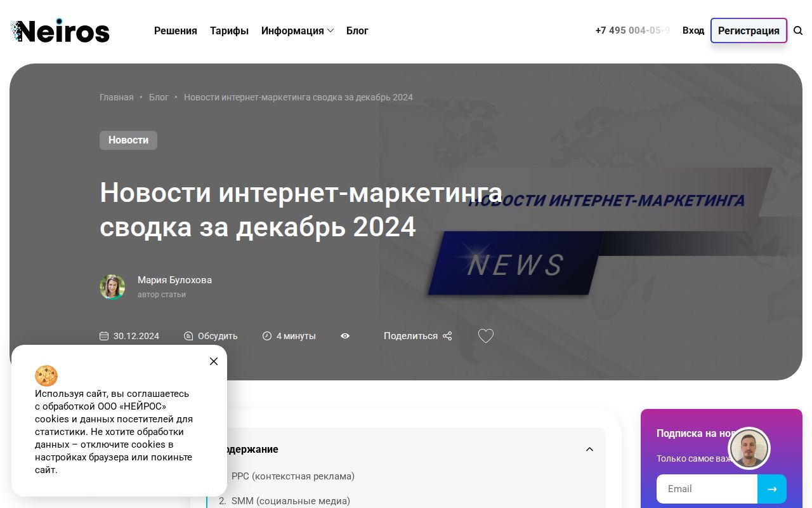
Task: Click the Регистрация button
Action: tap(749, 30)
